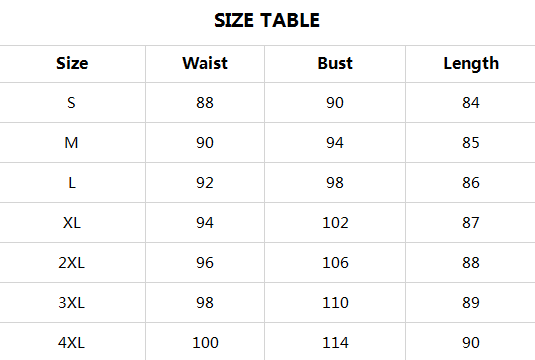Image resolution: width=535 pixels, height=360 pixels.
Task: Click the XL size cell
Action: (72, 223)
